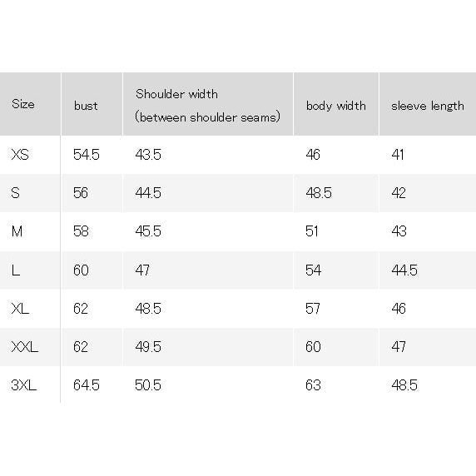Select the body width column header
Viewport: 476px width, 476px height.
pos(335,106)
